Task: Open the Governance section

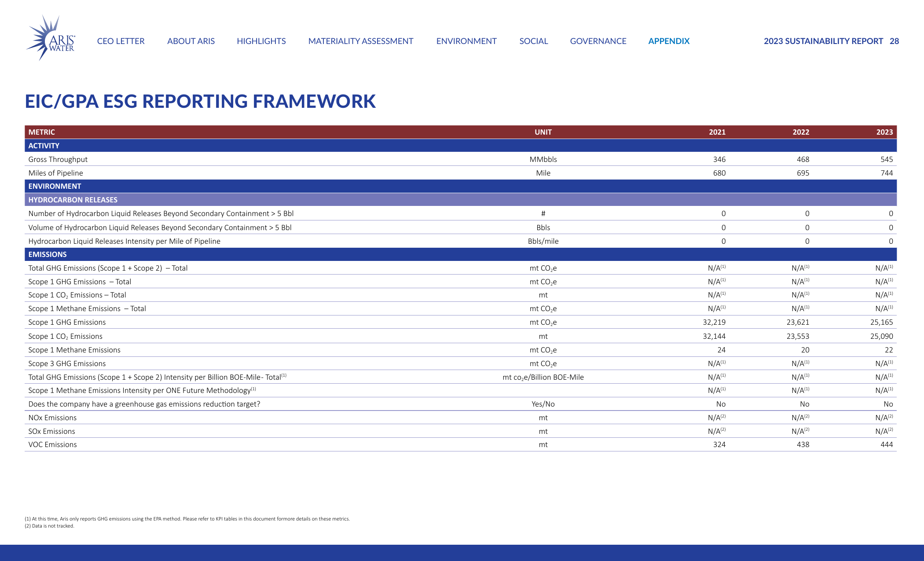Action: tap(598, 41)
